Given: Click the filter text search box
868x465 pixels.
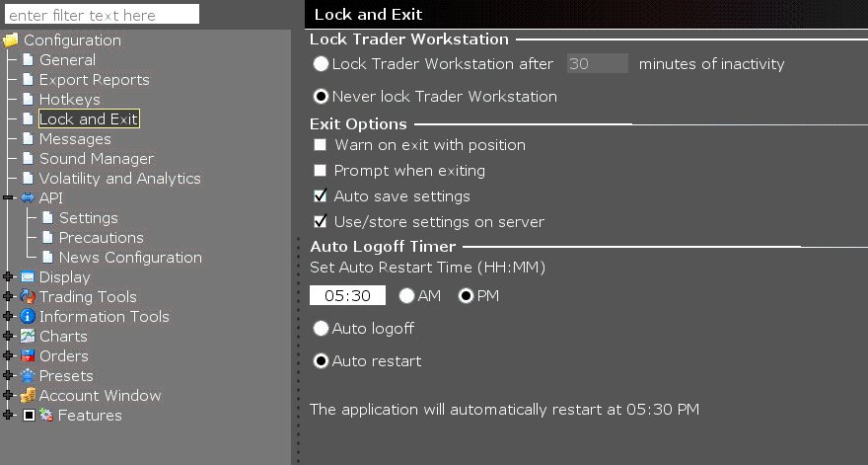Looking at the screenshot, I should pos(102,15).
